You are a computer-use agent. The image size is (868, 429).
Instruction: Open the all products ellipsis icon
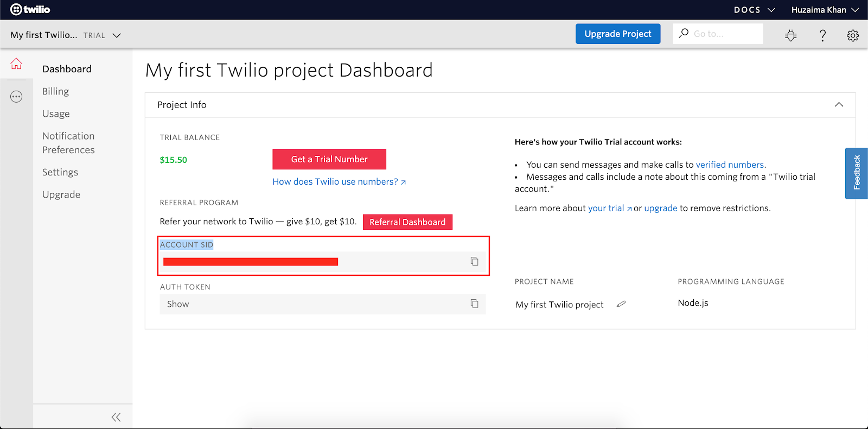pyautogui.click(x=16, y=97)
